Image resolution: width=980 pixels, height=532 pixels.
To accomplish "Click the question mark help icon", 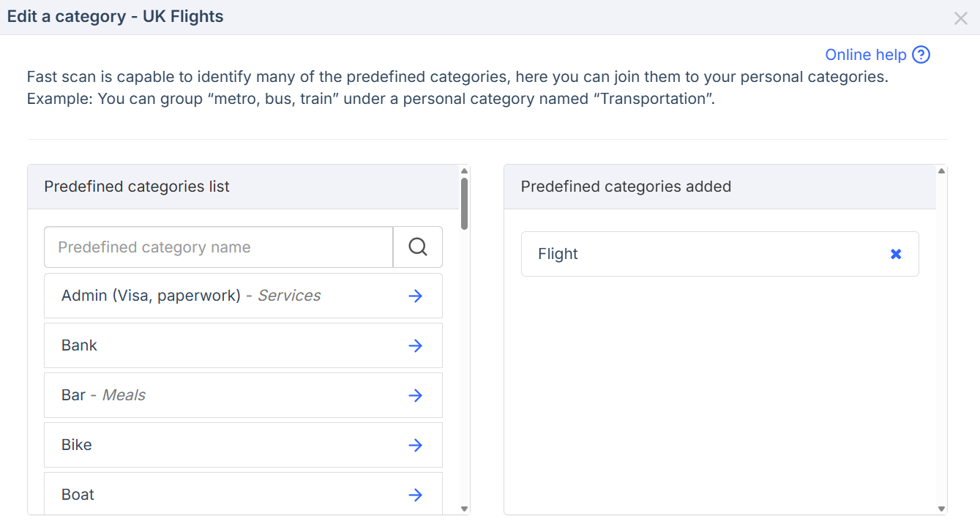I will click(921, 55).
